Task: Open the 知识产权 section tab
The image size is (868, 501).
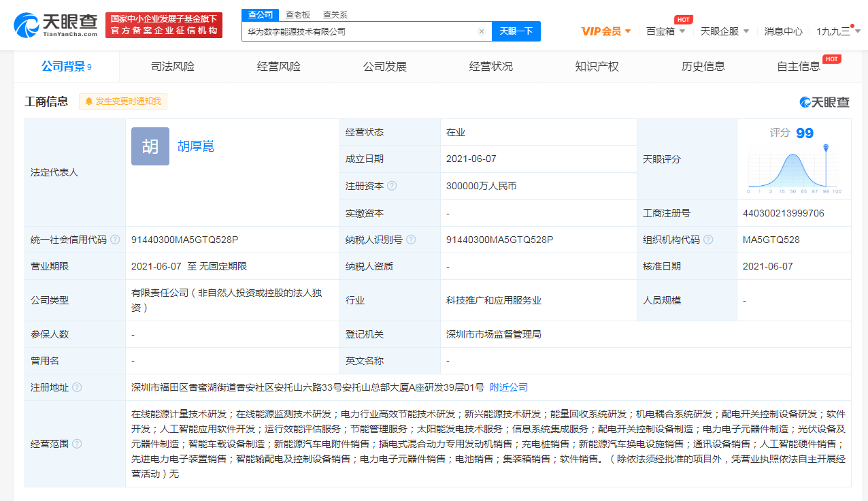Action: tap(596, 66)
